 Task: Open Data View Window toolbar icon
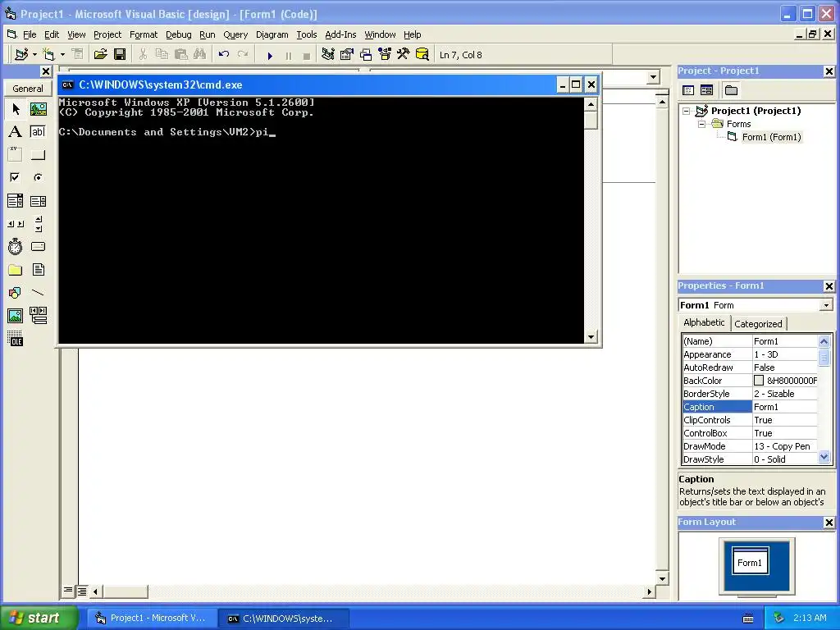(x=422, y=54)
